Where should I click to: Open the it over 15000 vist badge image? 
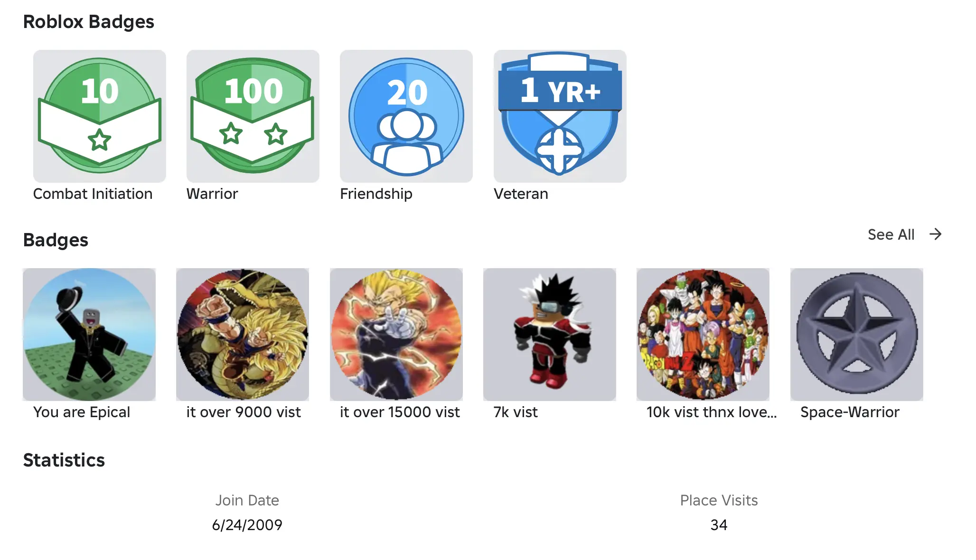point(396,335)
